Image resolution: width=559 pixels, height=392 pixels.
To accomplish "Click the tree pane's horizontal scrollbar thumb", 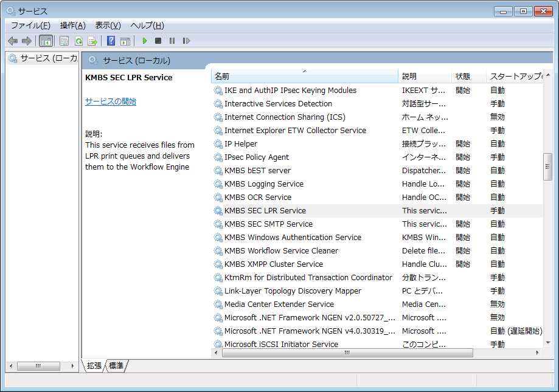I will click(38, 366).
